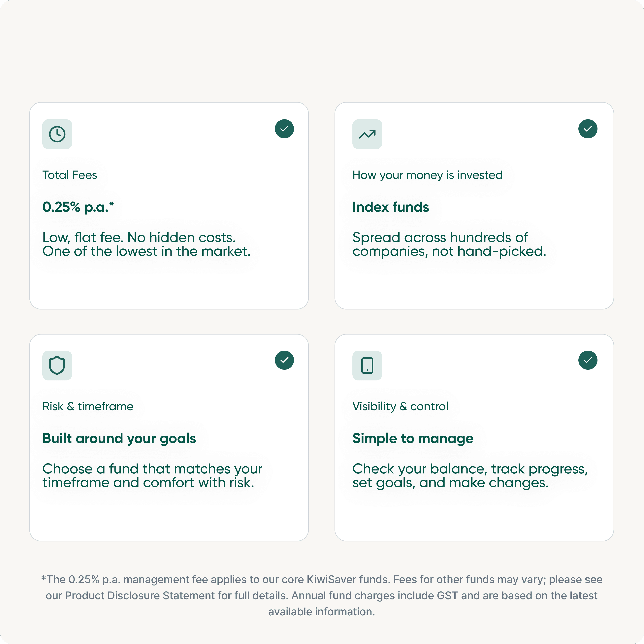Click the tablet device icon on Visibility card
The image size is (644, 644).
[x=367, y=365]
